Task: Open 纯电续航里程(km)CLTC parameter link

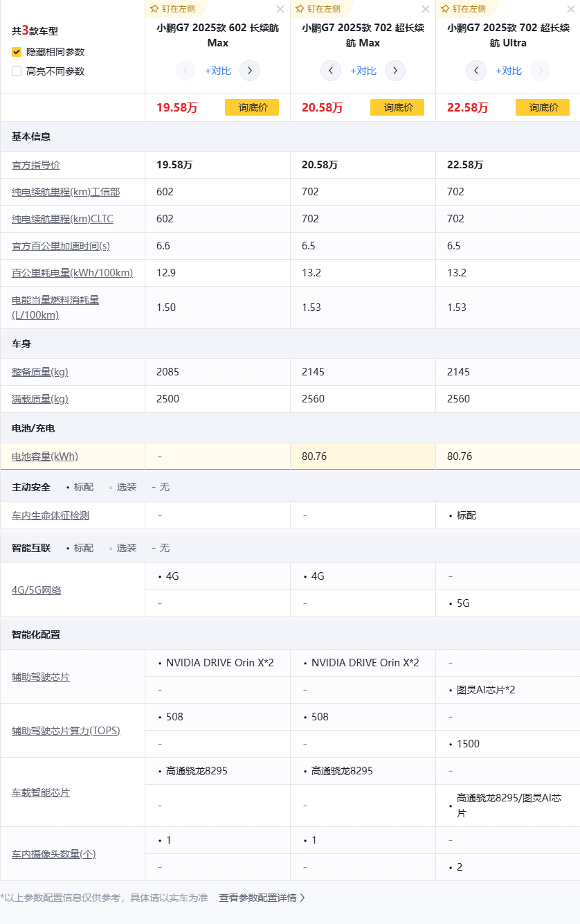Action: tap(62, 219)
